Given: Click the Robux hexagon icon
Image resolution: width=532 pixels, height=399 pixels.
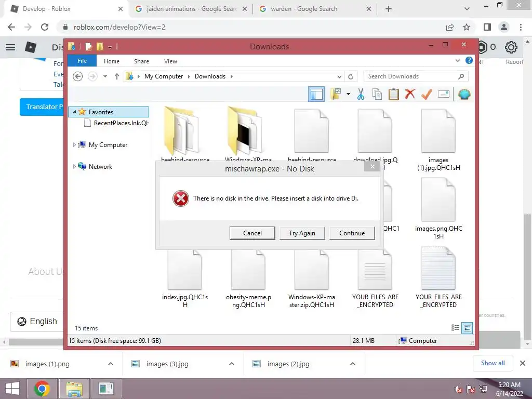Looking at the screenshot, I should [482, 47].
